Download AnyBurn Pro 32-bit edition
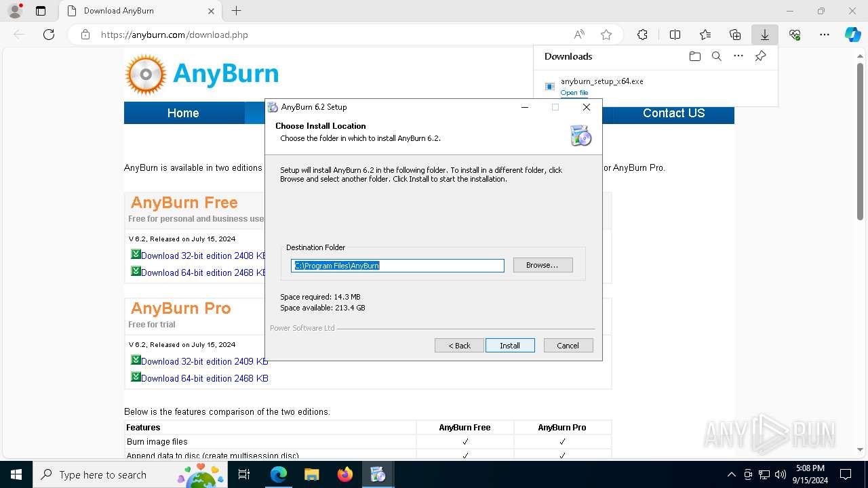The width and height of the screenshot is (868, 488). (x=205, y=361)
